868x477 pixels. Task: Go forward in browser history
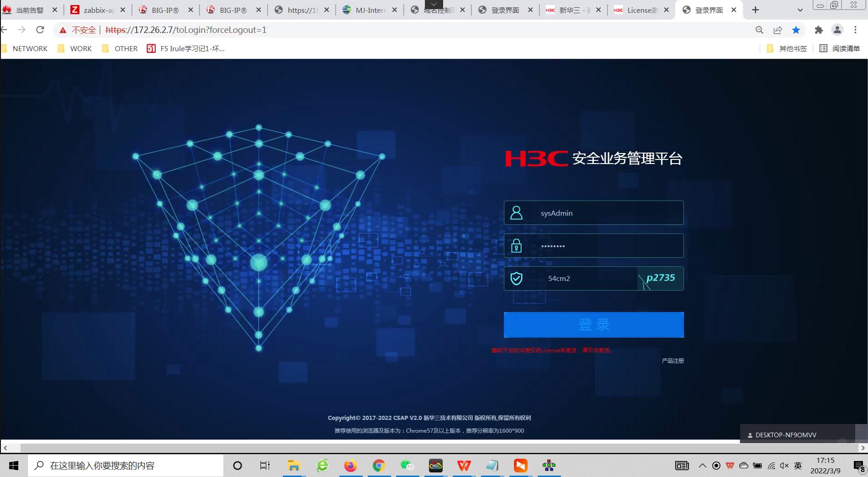[21, 30]
